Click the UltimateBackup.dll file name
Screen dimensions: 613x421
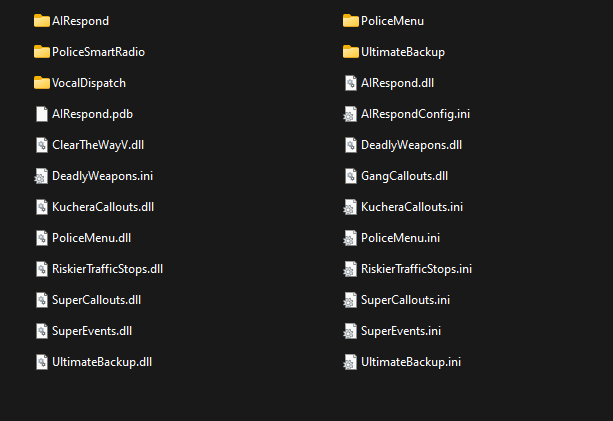[102, 362]
